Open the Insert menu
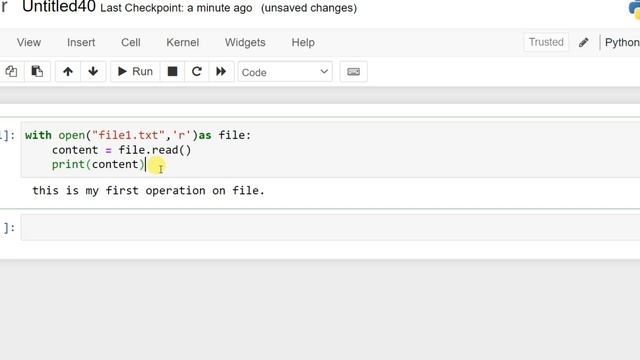 pyautogui.click(x=81, y=42)
